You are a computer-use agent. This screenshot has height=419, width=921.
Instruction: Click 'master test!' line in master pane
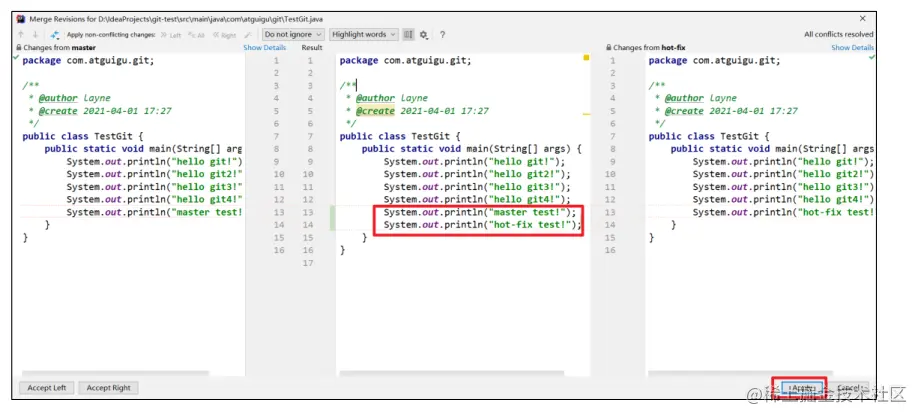point(154,212)
